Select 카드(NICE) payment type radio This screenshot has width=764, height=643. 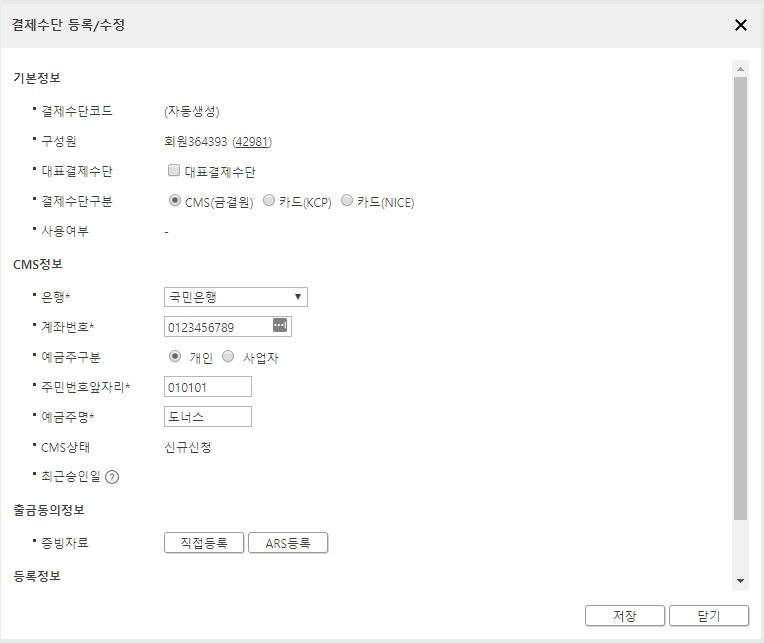click(347, 200)
